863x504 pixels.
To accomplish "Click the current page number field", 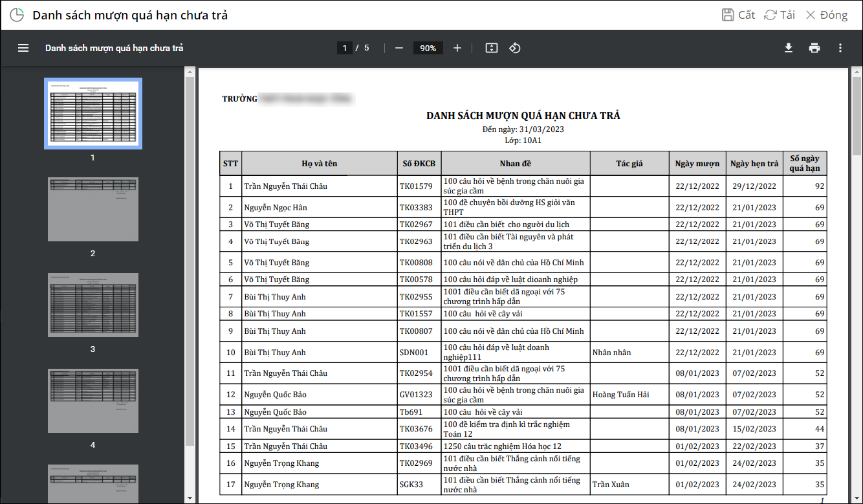I will tap(345, 48).
